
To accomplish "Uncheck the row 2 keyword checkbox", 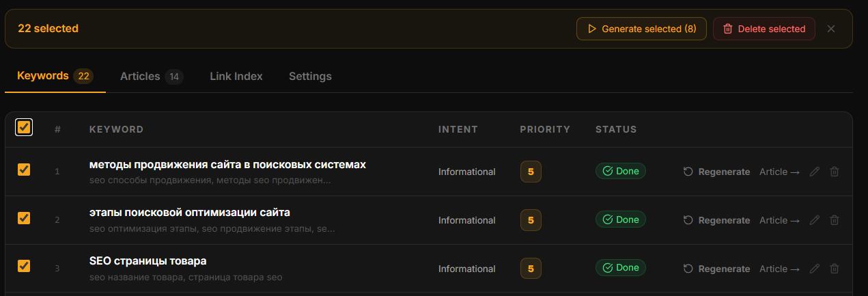I will [24, 218].
